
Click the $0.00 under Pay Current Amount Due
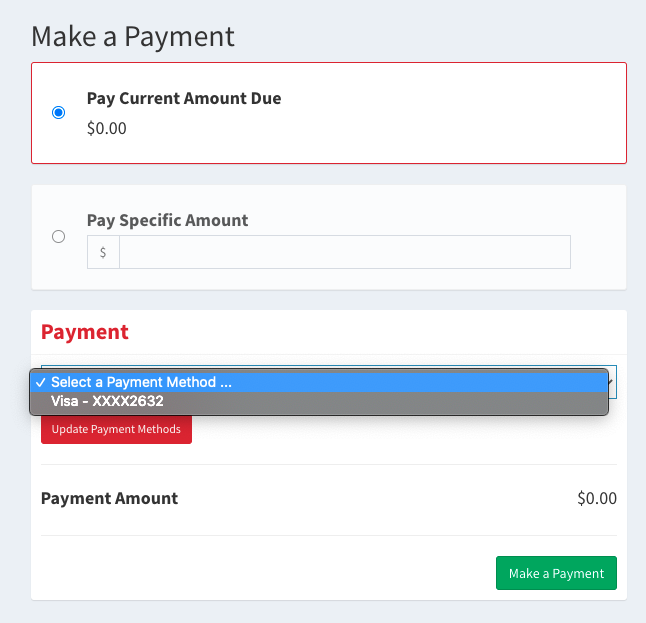tap(107, 128)
